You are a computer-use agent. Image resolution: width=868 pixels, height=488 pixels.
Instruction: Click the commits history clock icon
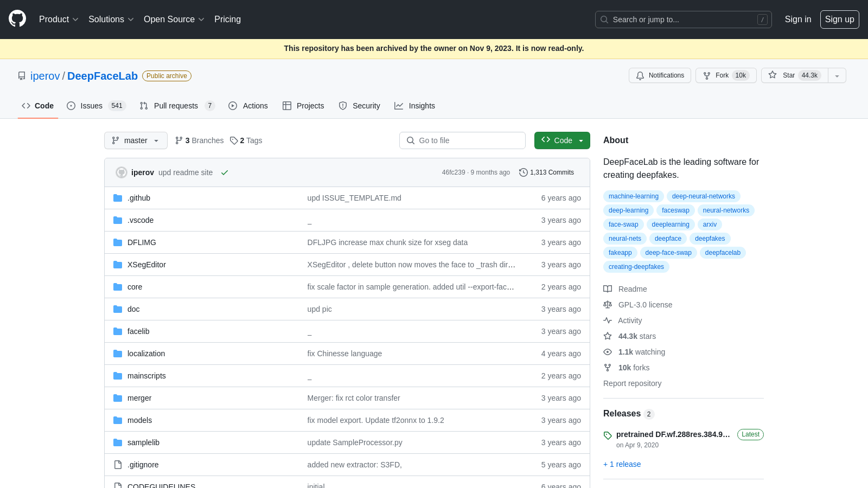point(523,172)
